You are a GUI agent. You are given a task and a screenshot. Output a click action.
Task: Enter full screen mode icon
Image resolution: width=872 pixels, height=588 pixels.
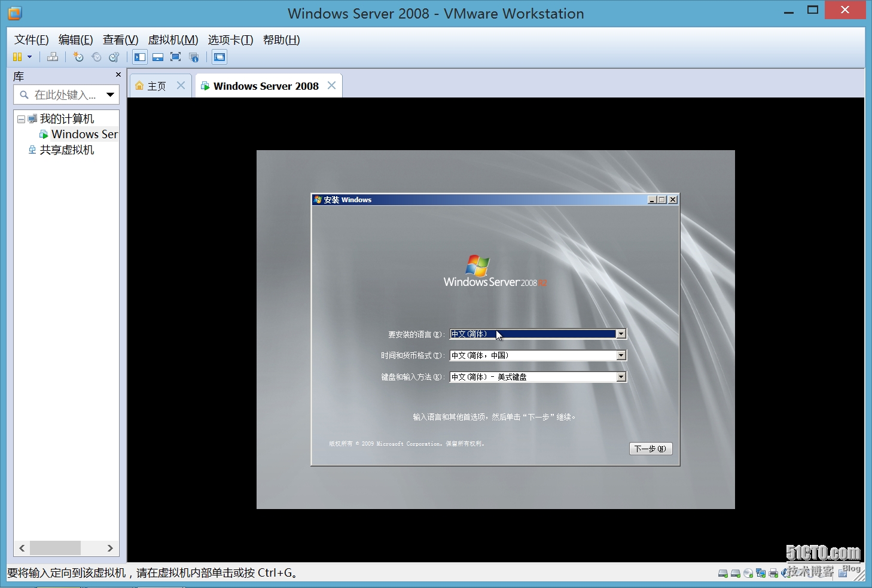(175, 57)
